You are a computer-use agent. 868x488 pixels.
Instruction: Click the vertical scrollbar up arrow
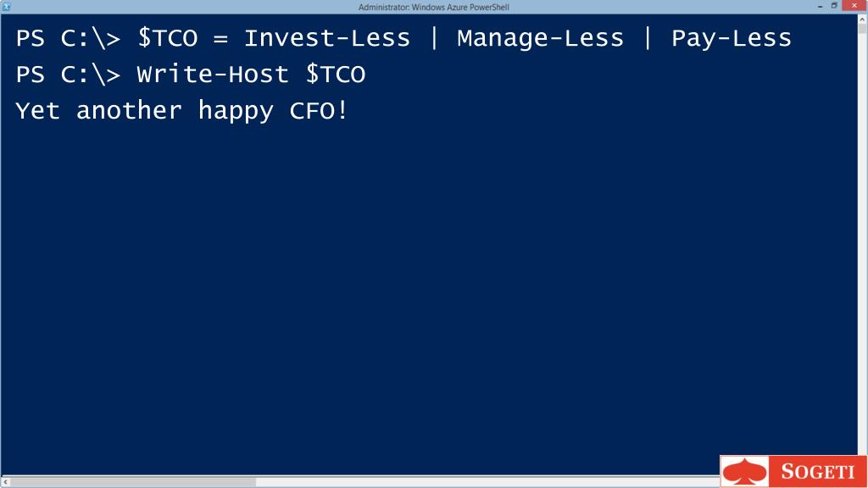click(862, 19)
